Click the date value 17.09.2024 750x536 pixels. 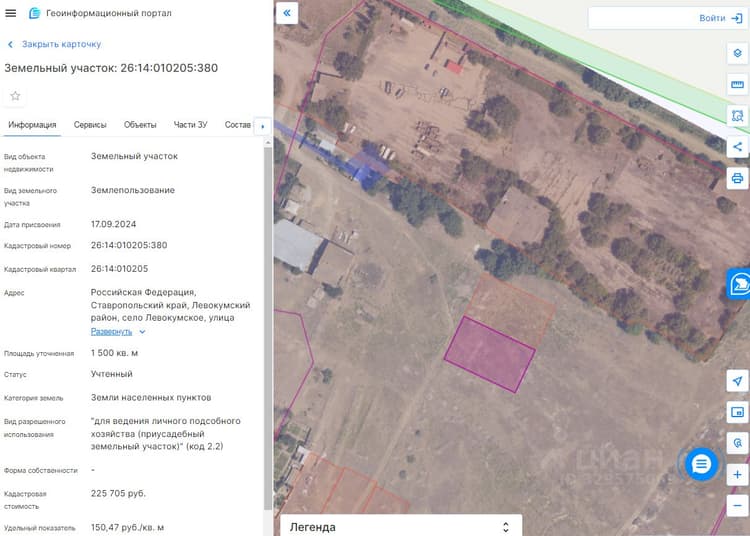pos(113,224)
